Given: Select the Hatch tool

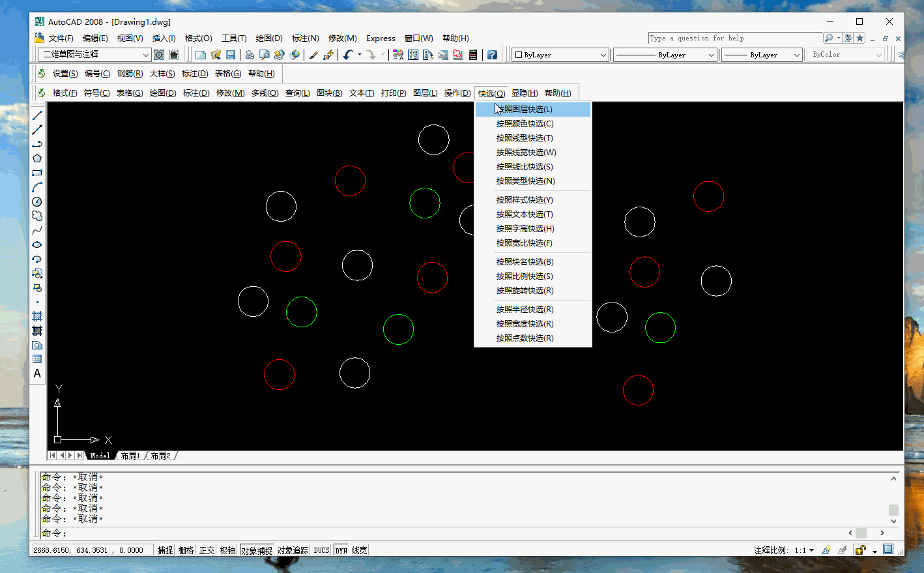Looking at the screenshot, I should (37, 316).
